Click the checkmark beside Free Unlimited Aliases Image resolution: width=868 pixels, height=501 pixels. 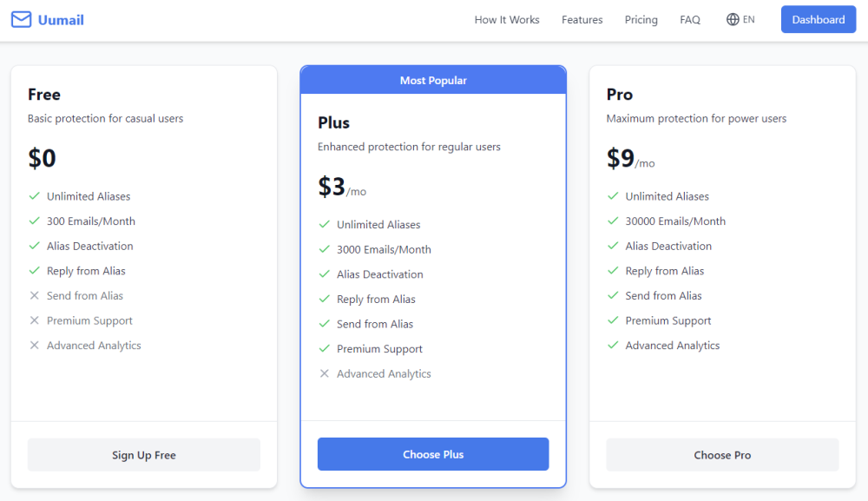[35, 196]
